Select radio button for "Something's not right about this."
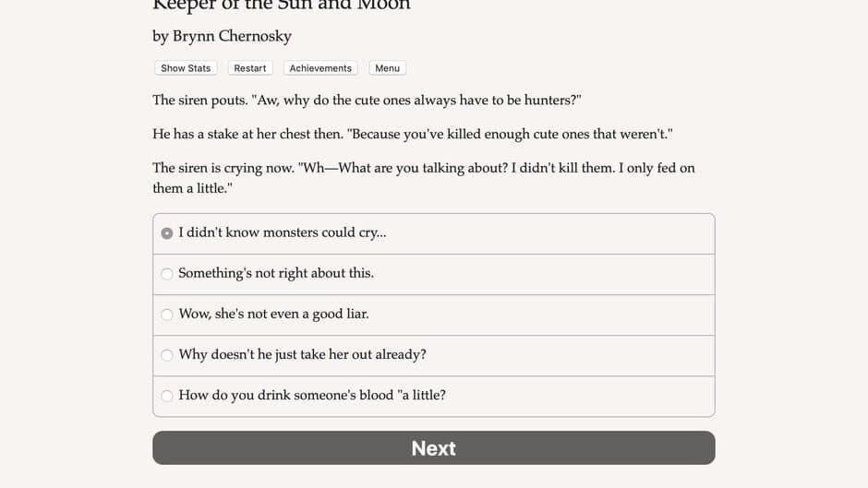 (167, 274)
